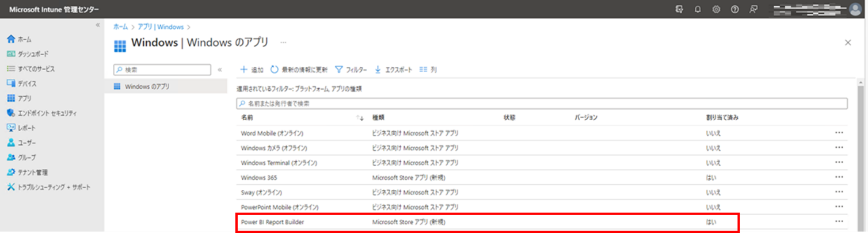Open more options for Windows カメラ row
868x233 pixels.
[x=839, y=147]
